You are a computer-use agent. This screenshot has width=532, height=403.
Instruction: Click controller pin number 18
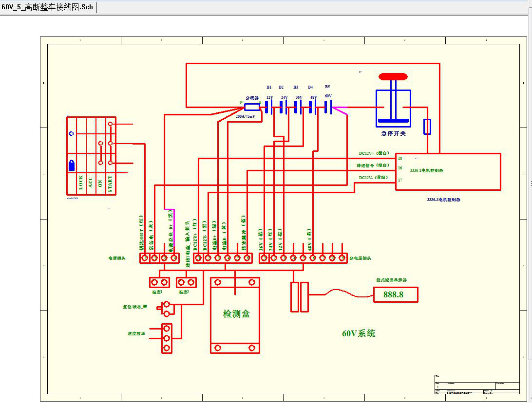400,158
